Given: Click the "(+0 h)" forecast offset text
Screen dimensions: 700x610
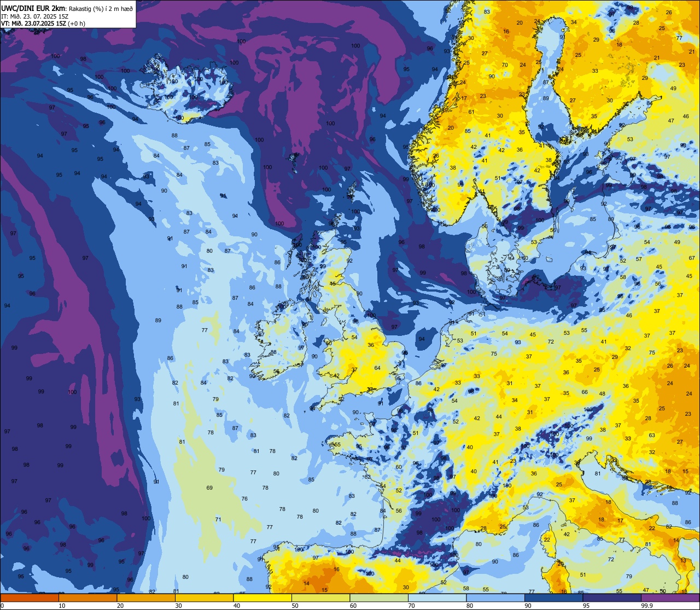Looking at the screenshot, I should [x=77, y=24].
